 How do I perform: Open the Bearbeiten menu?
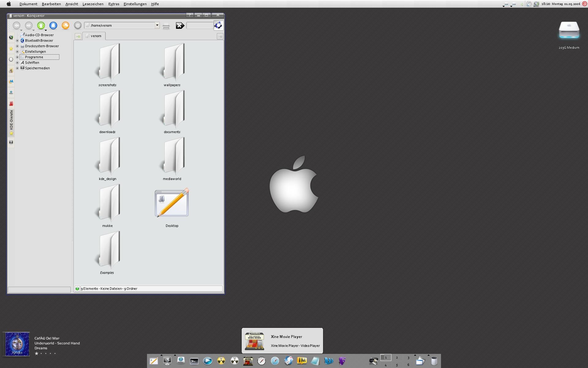click(x=51, y=4)
